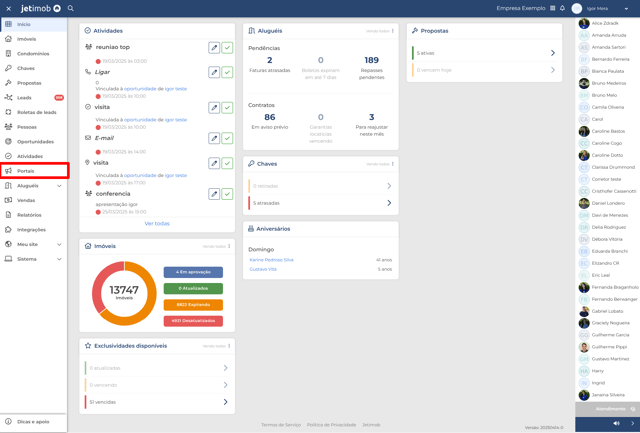
Task: Toggle the sound speaker icon at bottom right
Action: pos(616,424)
